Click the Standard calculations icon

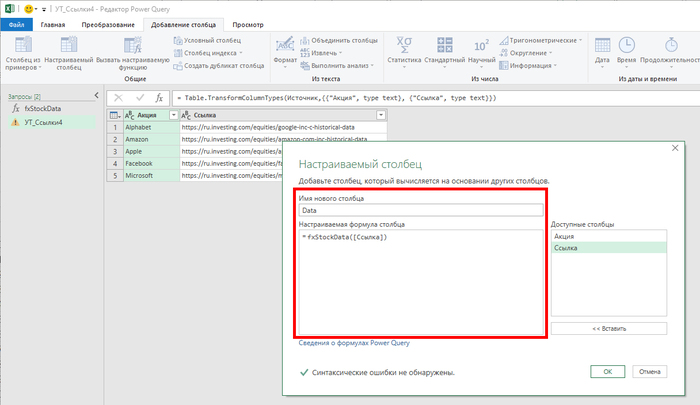coord(443,46)
